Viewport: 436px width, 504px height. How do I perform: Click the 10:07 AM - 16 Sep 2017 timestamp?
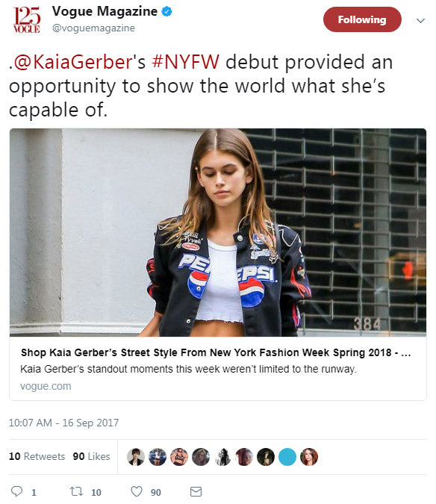point(63,423)
